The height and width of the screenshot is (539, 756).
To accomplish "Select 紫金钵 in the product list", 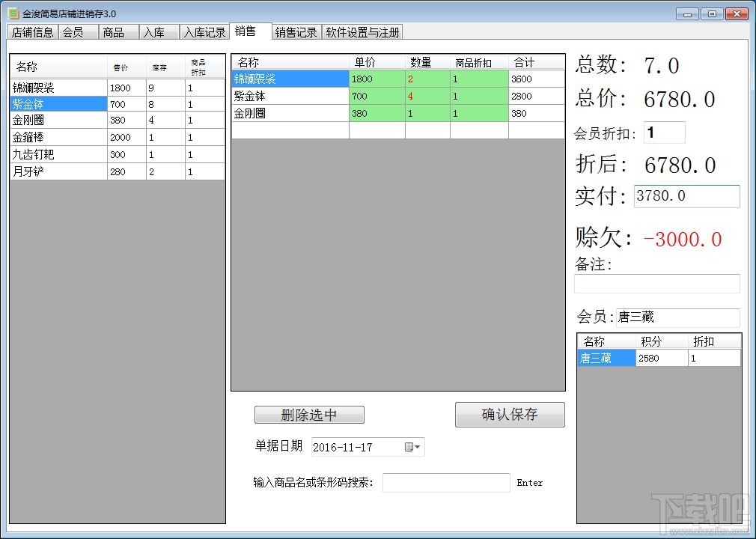I will [x=58, y=104].
